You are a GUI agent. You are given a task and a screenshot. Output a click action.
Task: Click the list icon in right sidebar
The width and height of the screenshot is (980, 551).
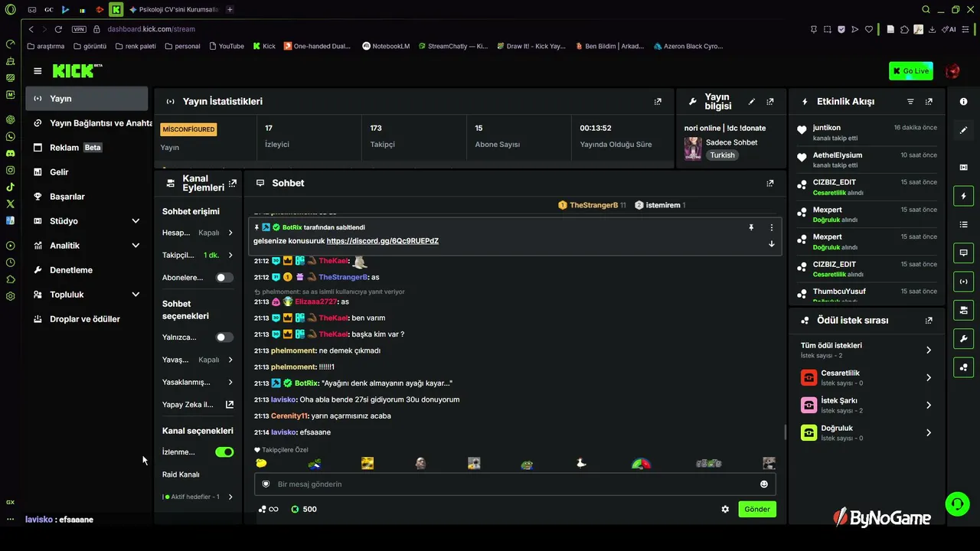[x=963, y=224]
